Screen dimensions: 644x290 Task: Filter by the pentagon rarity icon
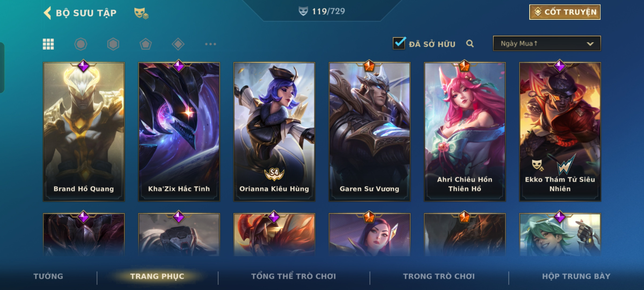click(x=145, y=44)
